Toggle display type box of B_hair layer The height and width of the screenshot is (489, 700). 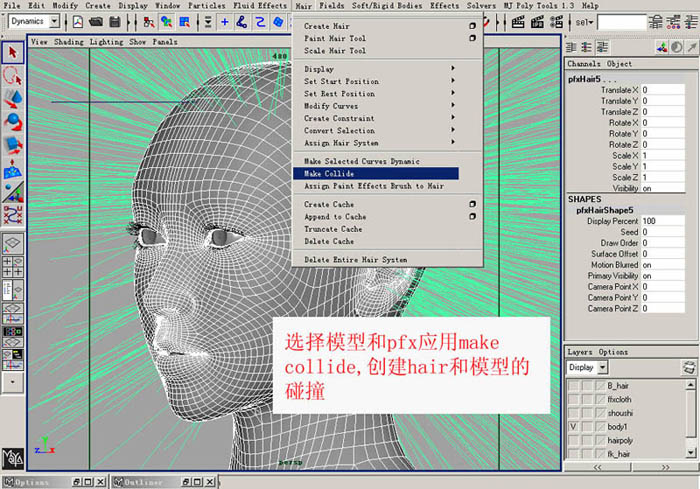(x=587, y=385)
